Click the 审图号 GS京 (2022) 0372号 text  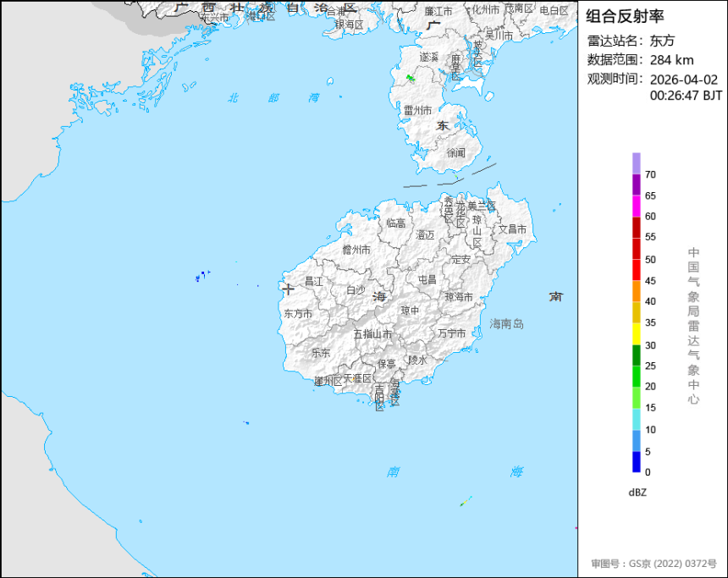pos(654,564)
